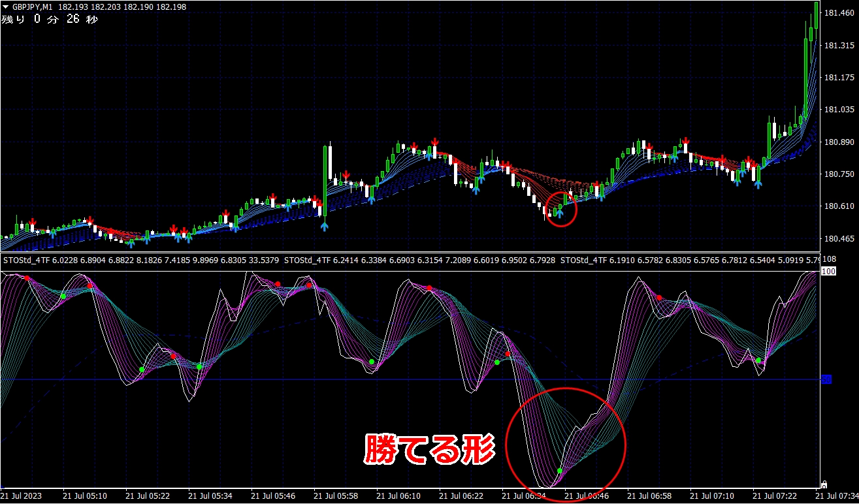Click the 21 Jul 07:10 time label
859x504 pixels.
712,496
